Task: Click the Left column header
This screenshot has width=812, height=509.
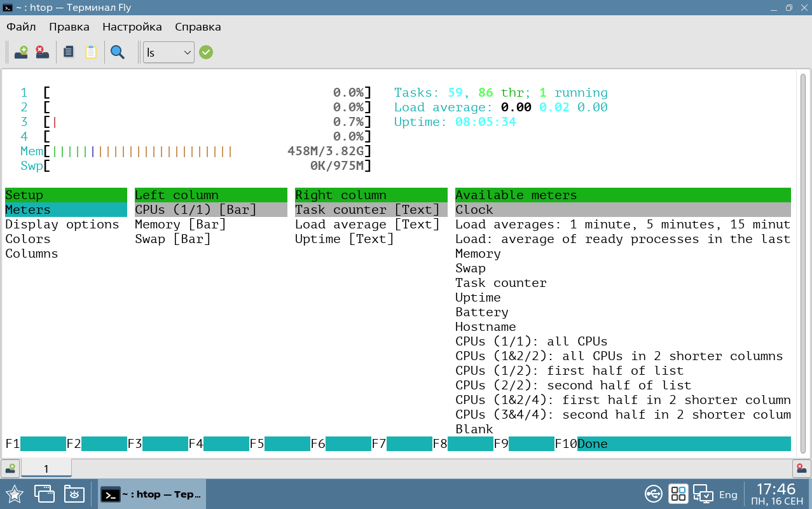Action: click(211, 195)
